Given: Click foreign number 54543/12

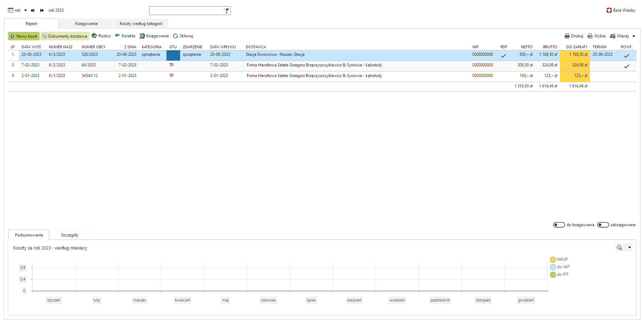Looking at the screenshot, I should (90, 76).
